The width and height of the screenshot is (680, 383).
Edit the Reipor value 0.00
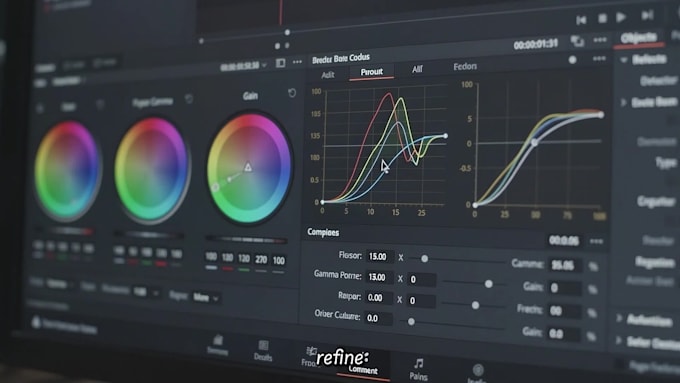point(378,298)
